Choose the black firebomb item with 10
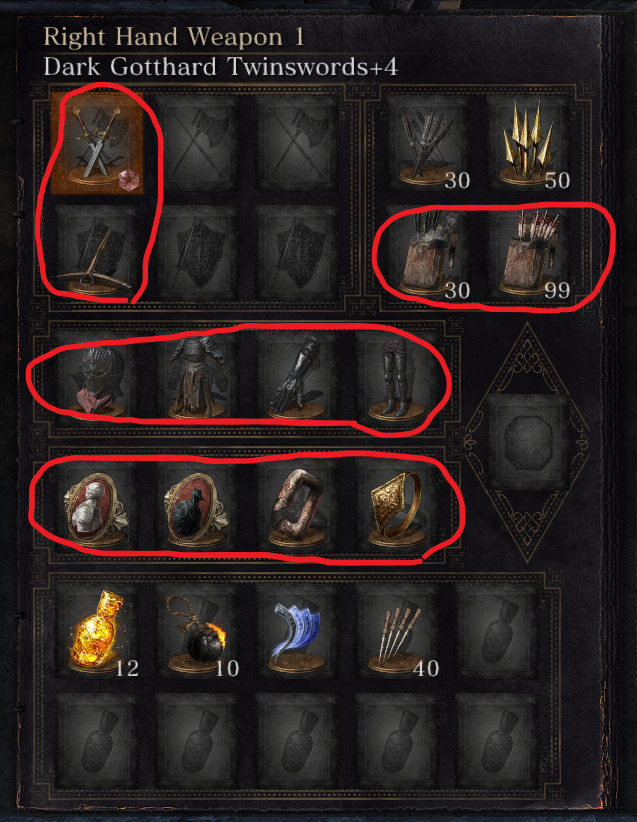 point(197,632)
